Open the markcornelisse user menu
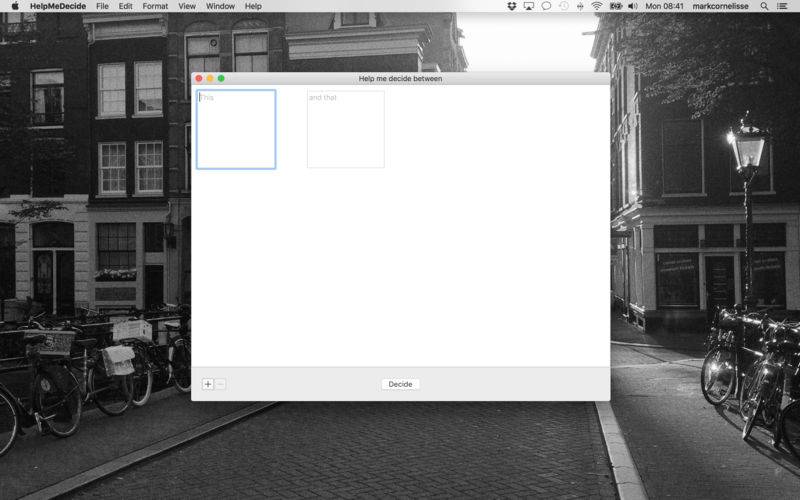 [720, 6]
